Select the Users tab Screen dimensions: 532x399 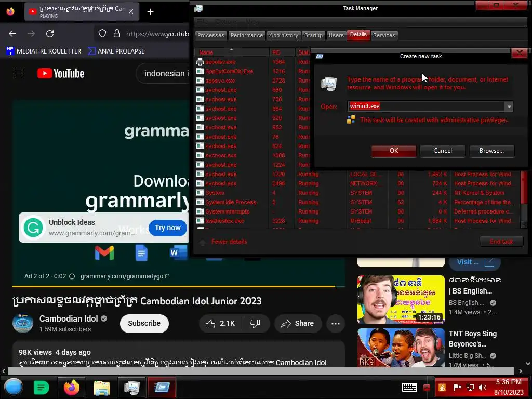[336, 35]
